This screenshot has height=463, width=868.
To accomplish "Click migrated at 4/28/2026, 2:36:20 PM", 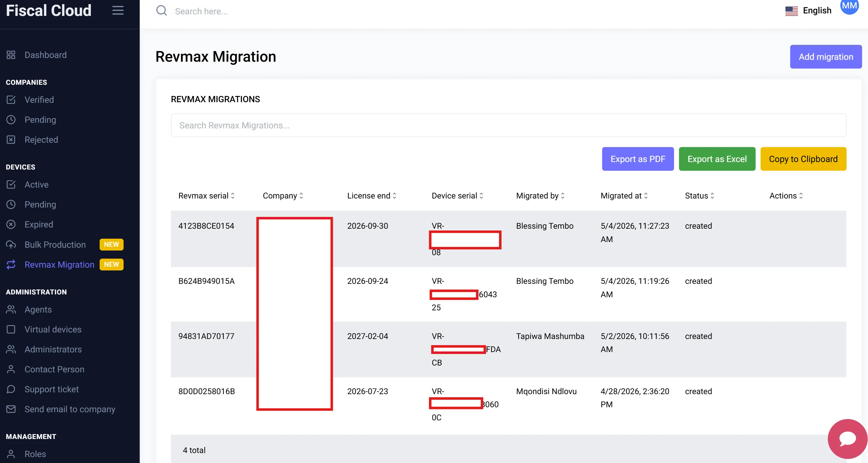I will (634, 398).
